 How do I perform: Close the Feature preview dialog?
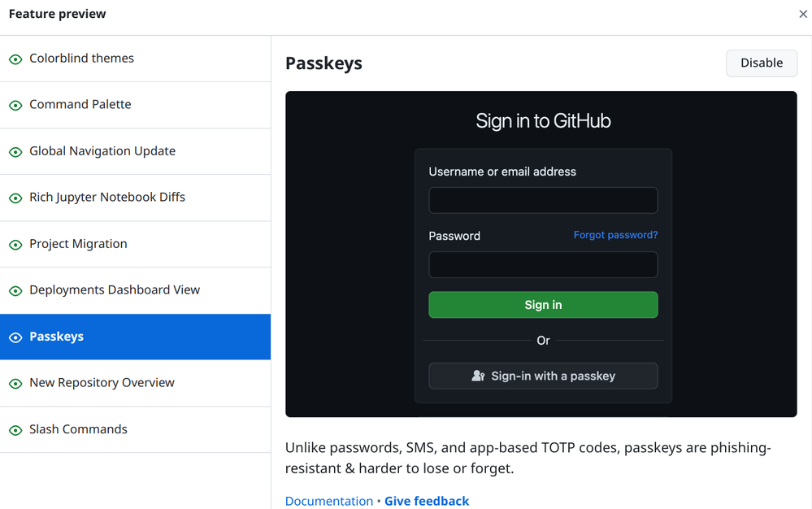coord(803,14)
